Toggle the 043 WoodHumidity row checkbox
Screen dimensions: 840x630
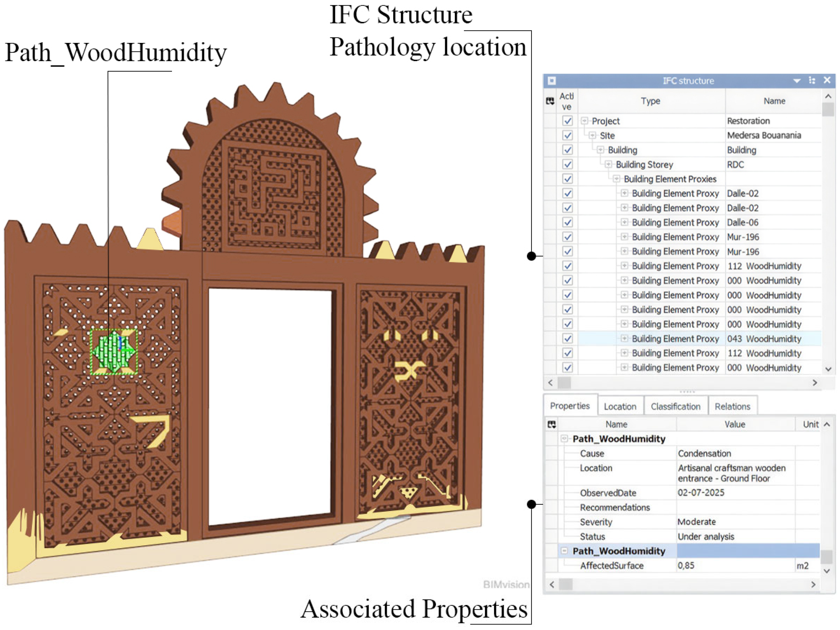pos(567,338)
